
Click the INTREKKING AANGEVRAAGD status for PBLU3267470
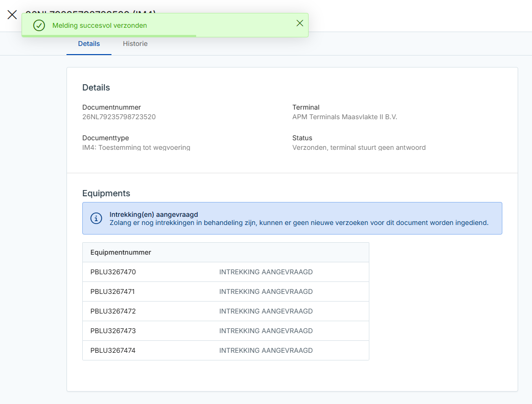tap(266, 272)
